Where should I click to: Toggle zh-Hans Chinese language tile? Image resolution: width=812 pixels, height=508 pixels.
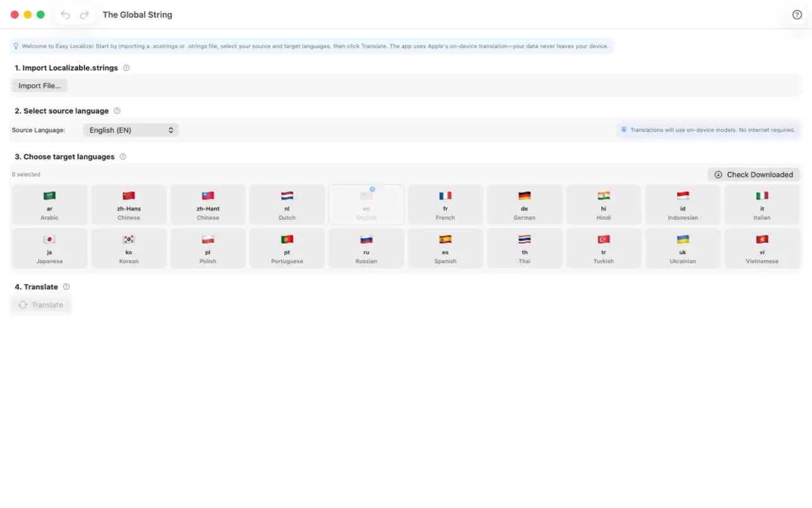129,205
